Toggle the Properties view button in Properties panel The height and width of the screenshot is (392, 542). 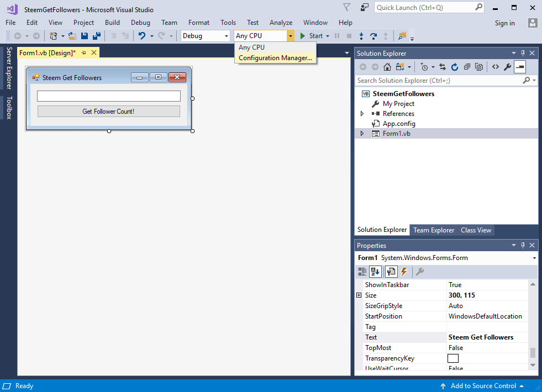point(391,272)
